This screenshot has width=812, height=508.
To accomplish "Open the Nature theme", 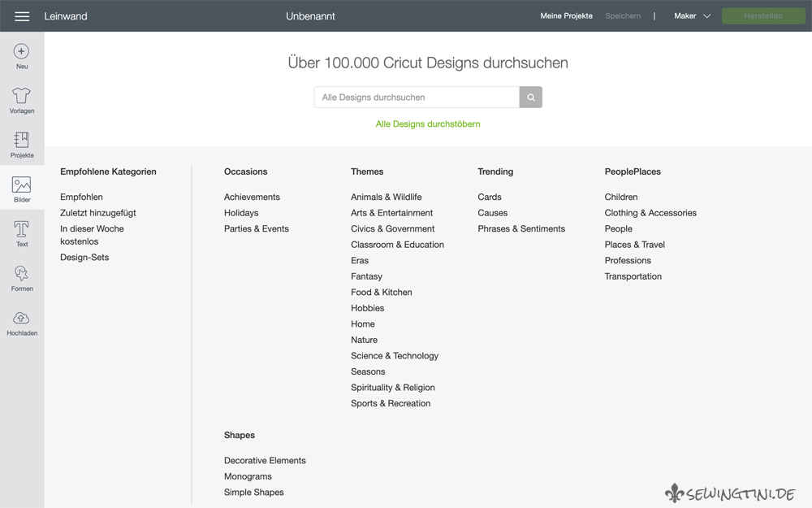I will pyautogui.click(x=364, y=340).
